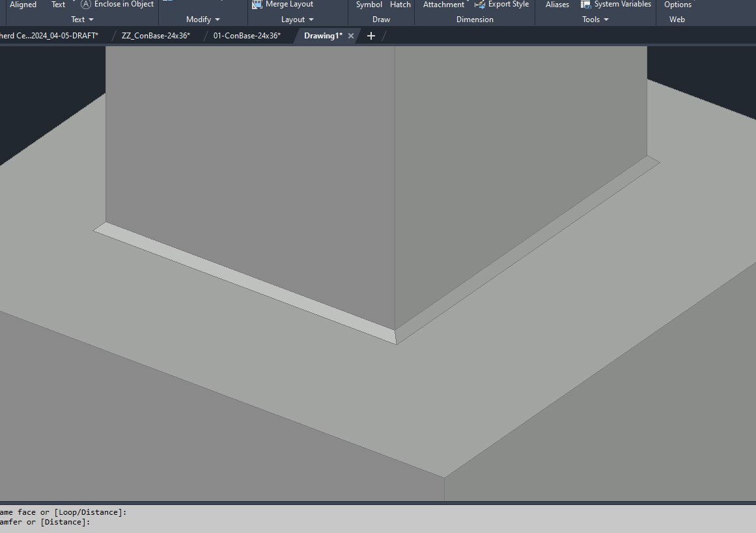
Task: Expand the Tools panel dropdown
Action: pyautogui.click(x=606, y=20)
